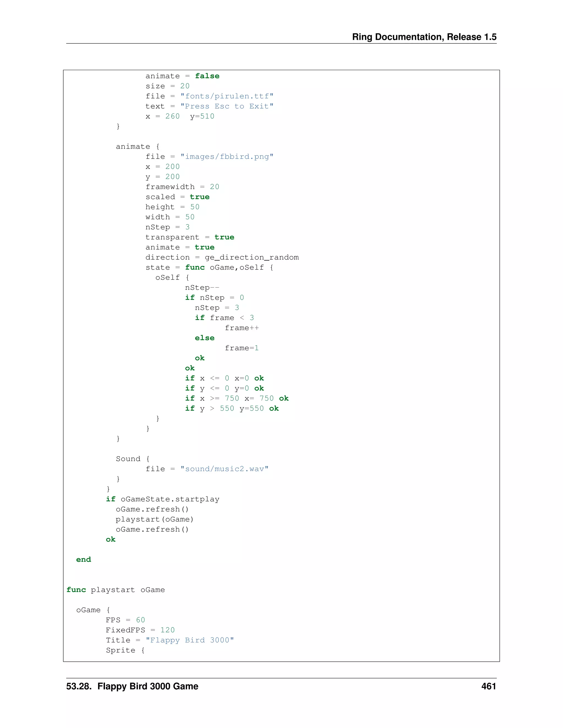Image resolution: width=563 pixels, height=728 pixels.
Task: Click the line 'text = "Press Esc to Exit"'
Action: tap(209, 106)
